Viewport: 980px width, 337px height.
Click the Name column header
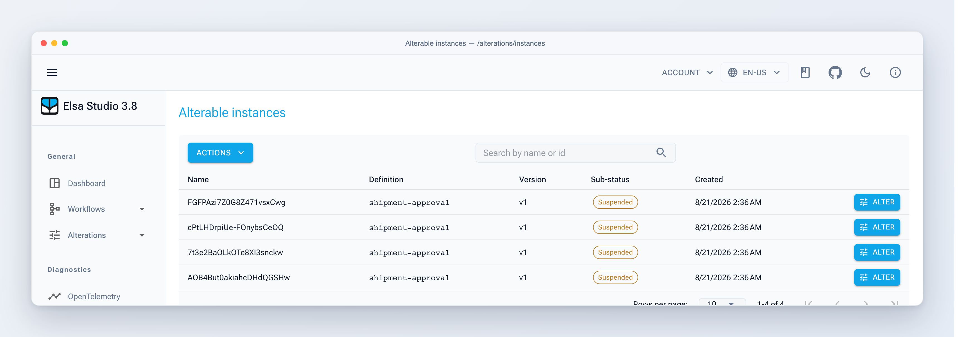[198, 180]
